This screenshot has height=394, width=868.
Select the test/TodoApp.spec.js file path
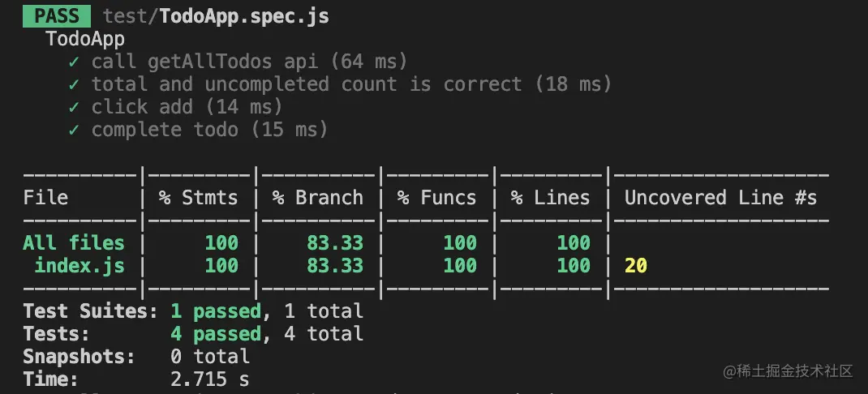(x=216, y=16)
